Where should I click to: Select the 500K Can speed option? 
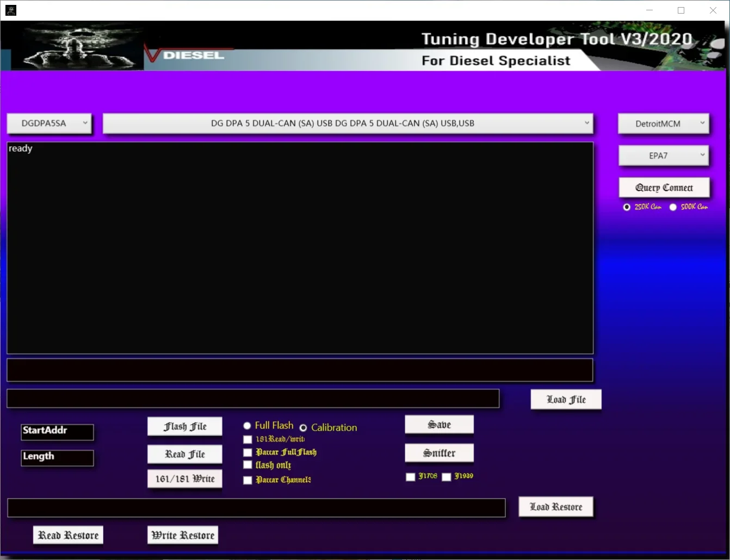point(673,207)
